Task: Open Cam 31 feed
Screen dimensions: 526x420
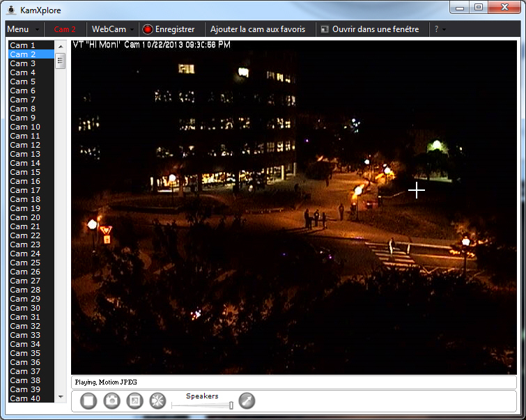Action: click(x=31, y=317)
